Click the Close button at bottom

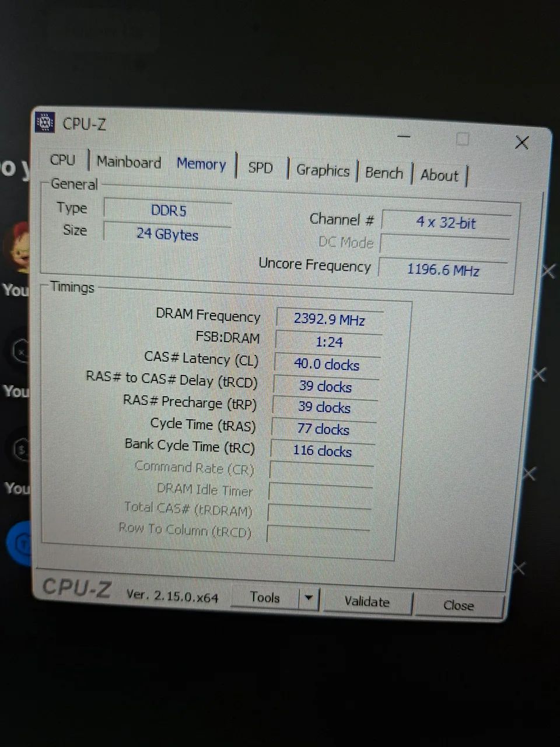tap(459, 605)
